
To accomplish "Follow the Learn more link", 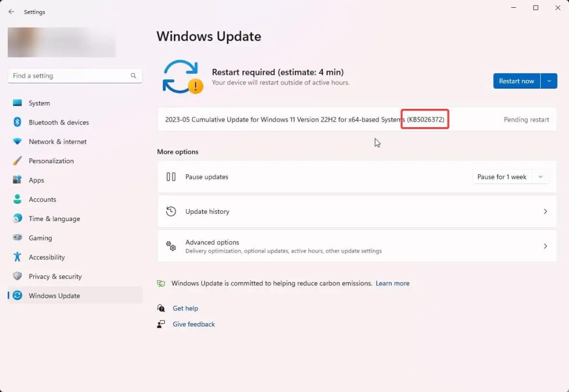I will coord(392,283).
